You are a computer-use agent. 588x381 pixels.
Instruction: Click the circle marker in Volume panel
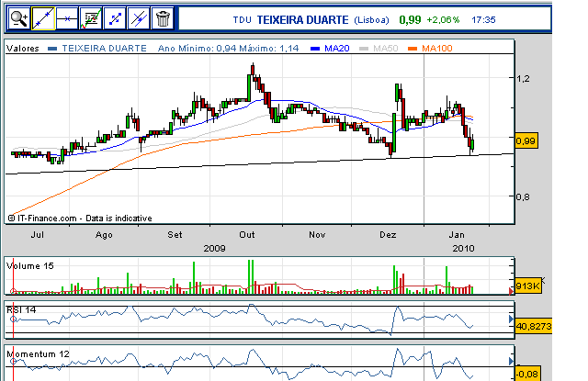click(x=13, y=291)
